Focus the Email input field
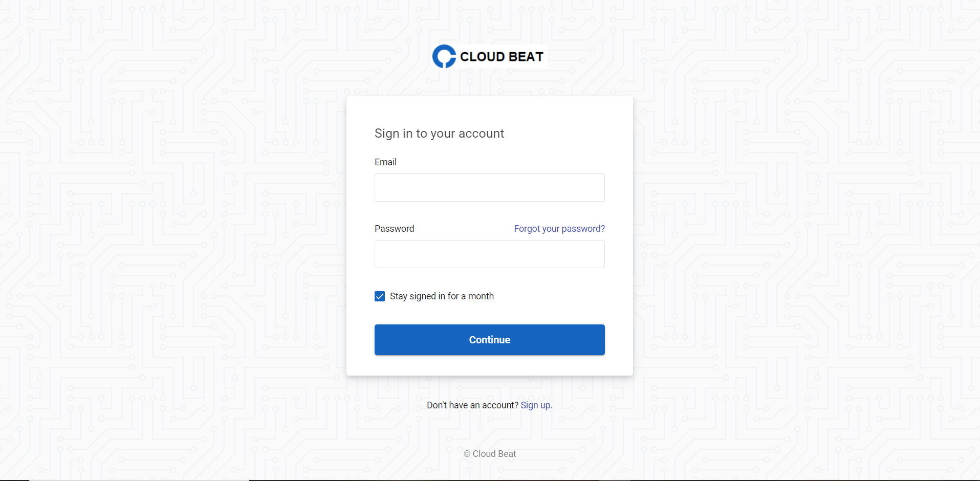 click(x=489, y=187)
